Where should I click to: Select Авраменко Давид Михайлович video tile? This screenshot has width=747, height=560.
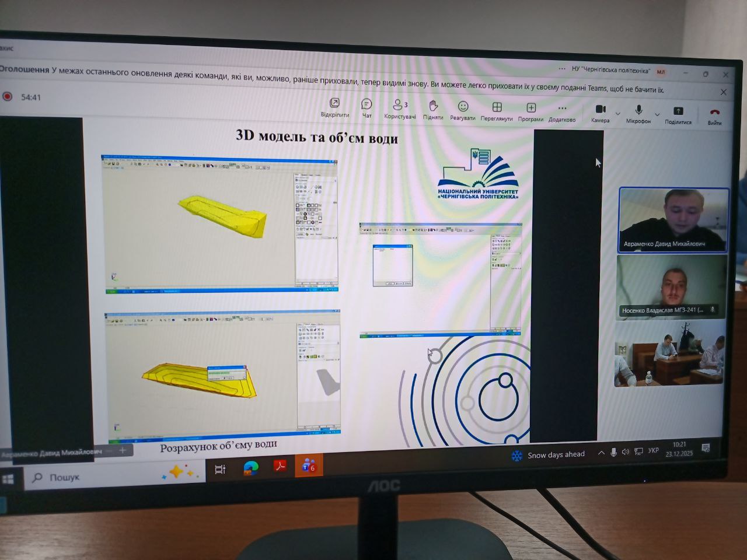(x=673, y=220)
